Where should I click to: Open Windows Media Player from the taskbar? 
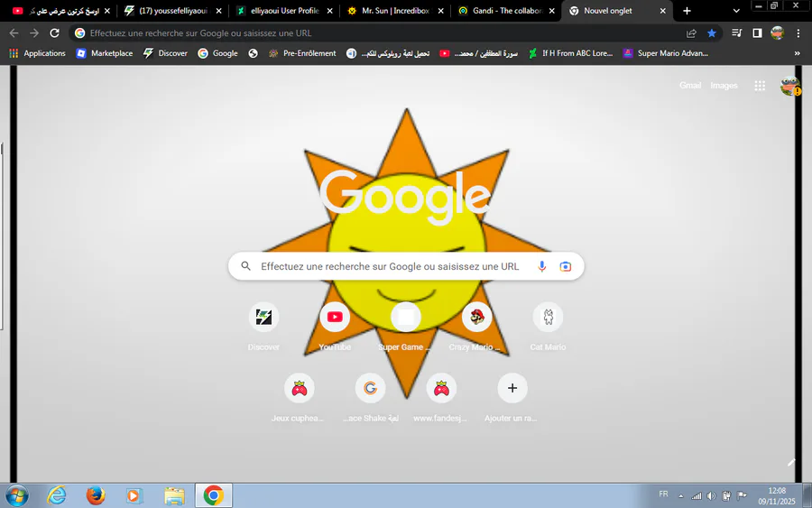pos(134,496)
